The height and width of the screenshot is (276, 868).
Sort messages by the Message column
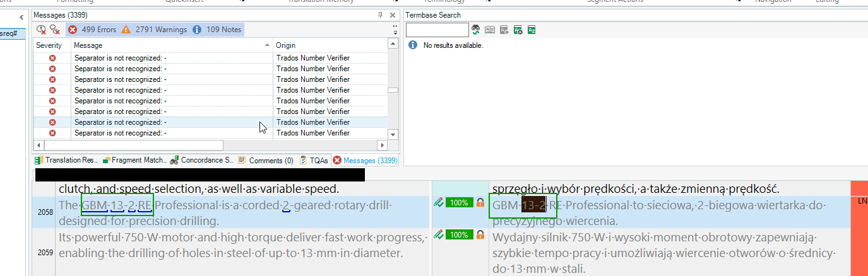(171, 45)
